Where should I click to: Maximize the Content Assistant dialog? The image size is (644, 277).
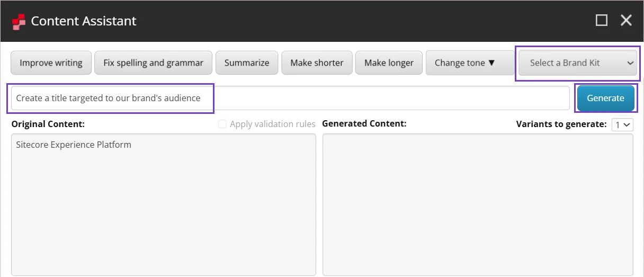[x=602, y=20]
